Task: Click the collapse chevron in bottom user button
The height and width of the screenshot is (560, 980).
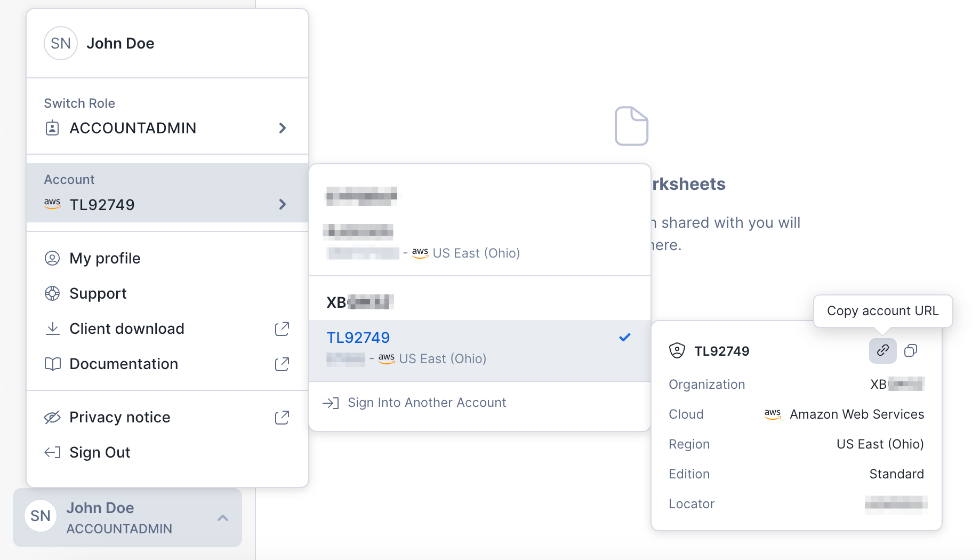Action: 223,517
